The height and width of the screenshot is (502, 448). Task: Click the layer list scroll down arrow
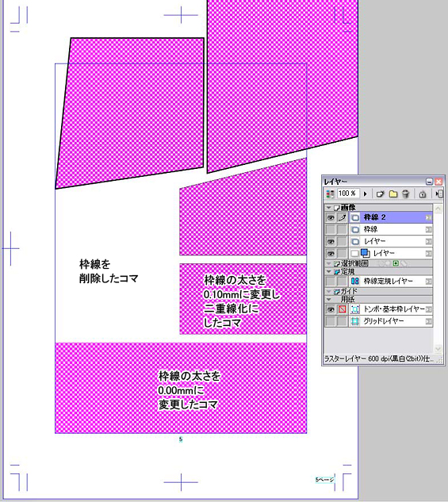tap(438, 348)
